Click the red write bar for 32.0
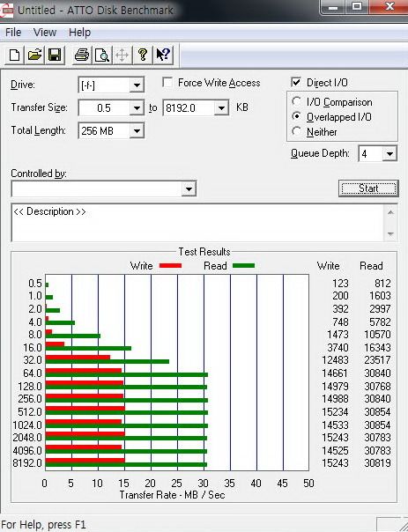 coord(78,358)
